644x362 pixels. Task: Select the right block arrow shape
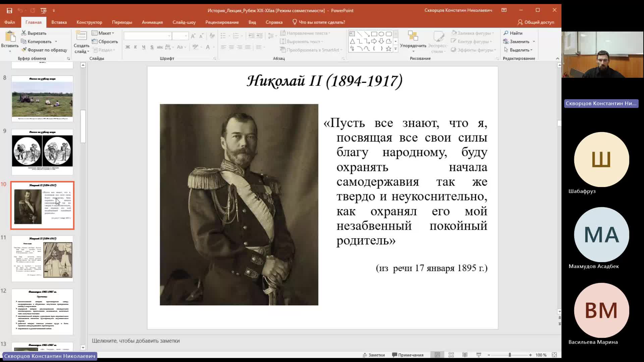pos(374,41)
